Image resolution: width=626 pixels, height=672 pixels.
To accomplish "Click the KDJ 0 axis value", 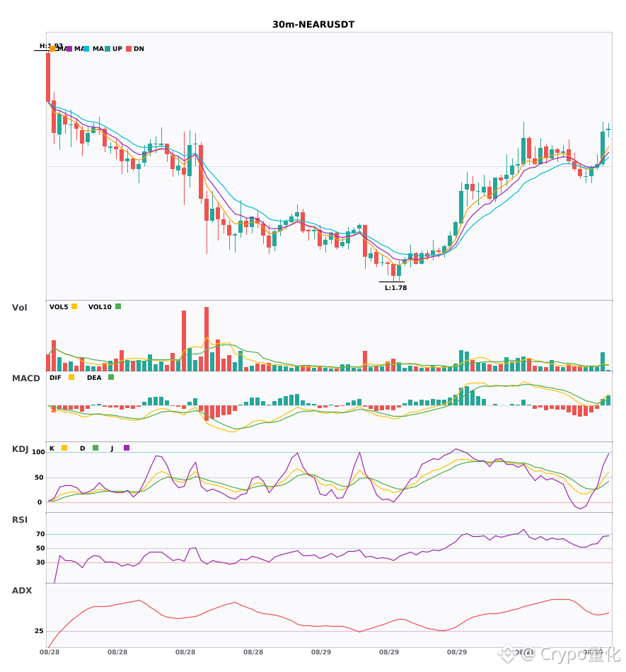I will 40,502.
